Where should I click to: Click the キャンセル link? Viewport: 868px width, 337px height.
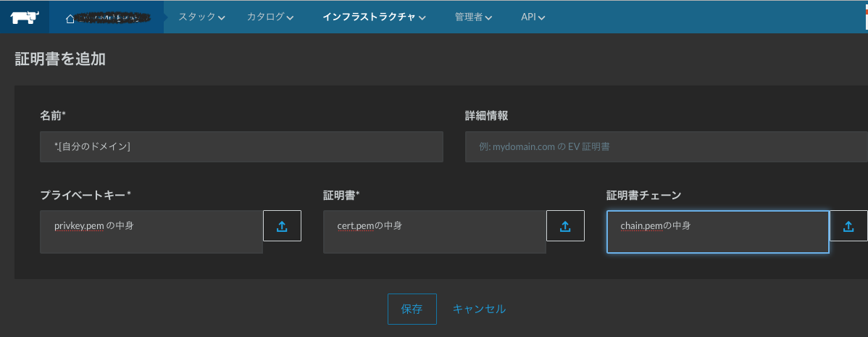[480, 309]
